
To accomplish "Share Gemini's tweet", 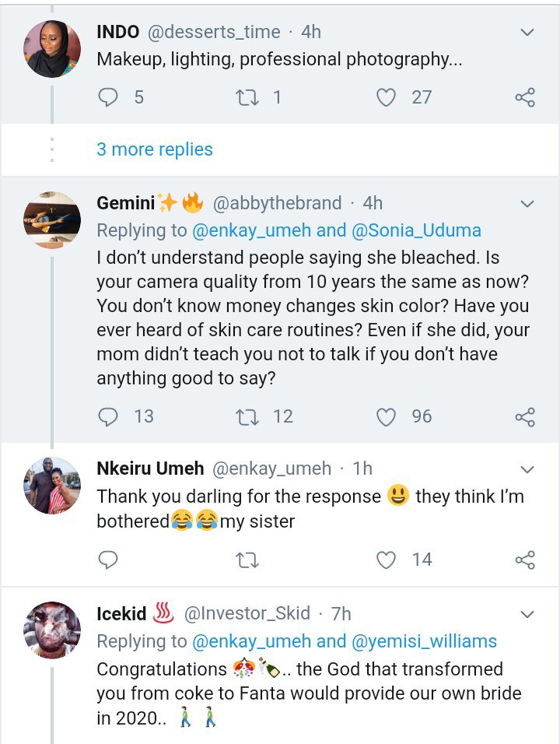I will 525,417.
